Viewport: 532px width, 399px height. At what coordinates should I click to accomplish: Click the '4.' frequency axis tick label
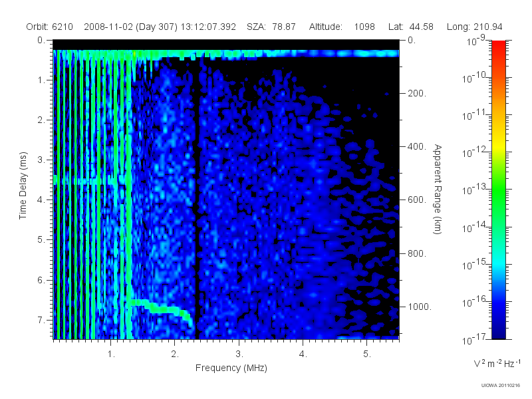303,354
